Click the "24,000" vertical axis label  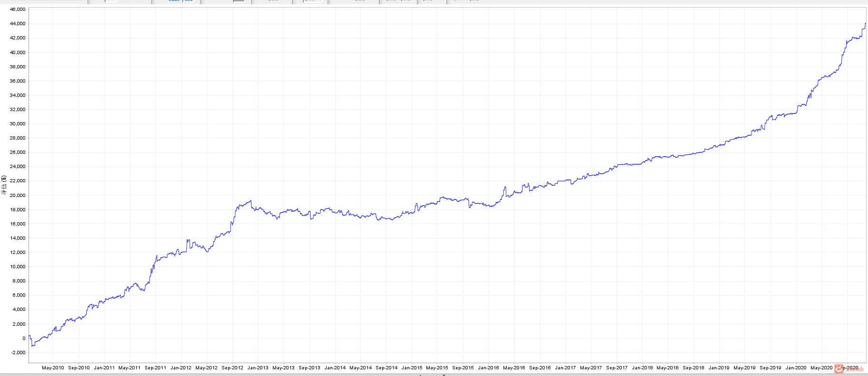click(18, 167)
